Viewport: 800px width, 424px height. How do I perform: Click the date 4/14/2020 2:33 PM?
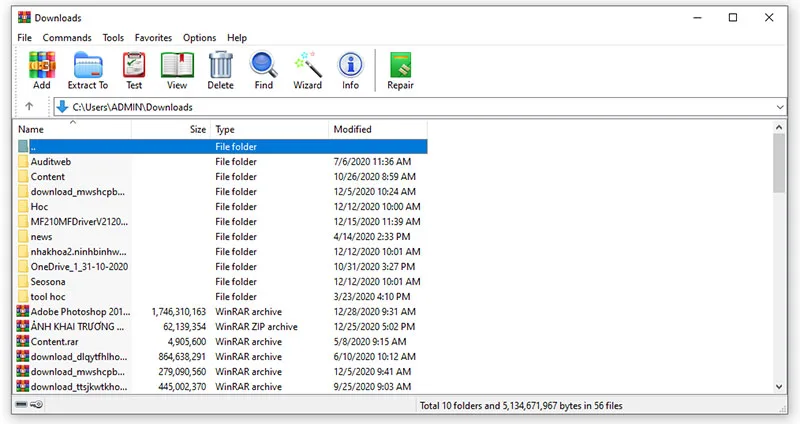coord(372,237)
